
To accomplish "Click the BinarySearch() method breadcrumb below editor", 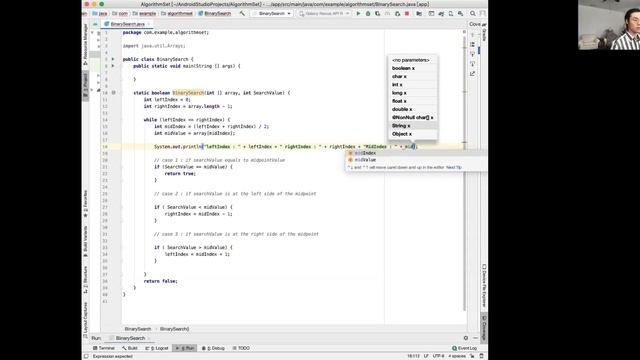I will pyautogui.click(x=174, y=329).
